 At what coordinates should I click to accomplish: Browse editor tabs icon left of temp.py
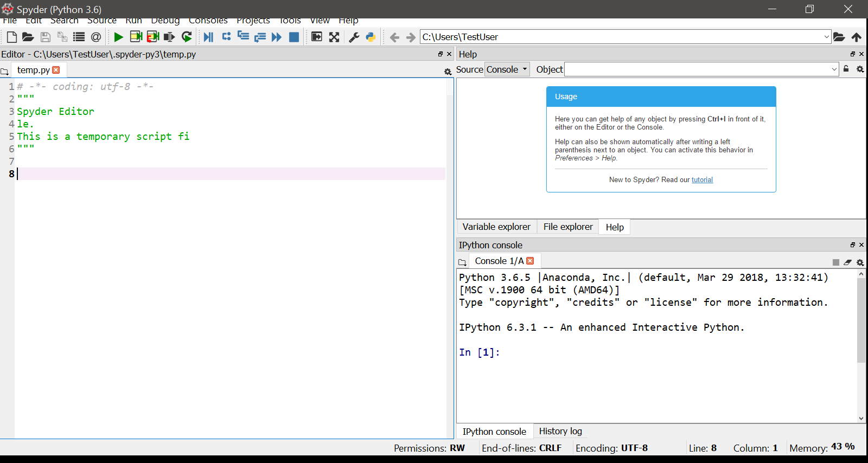[x=5, y=72]
